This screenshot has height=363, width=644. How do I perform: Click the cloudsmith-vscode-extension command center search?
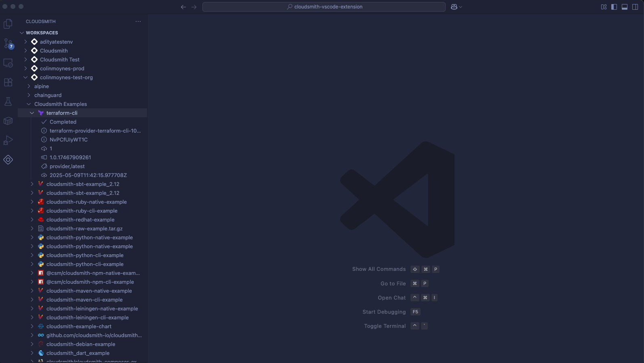coord(324,7)
